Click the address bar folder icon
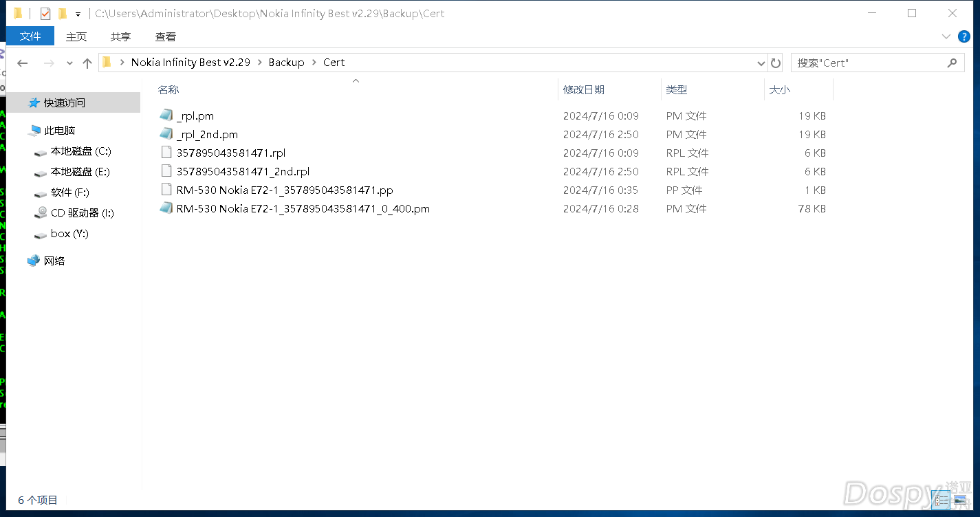 point(107,63)
